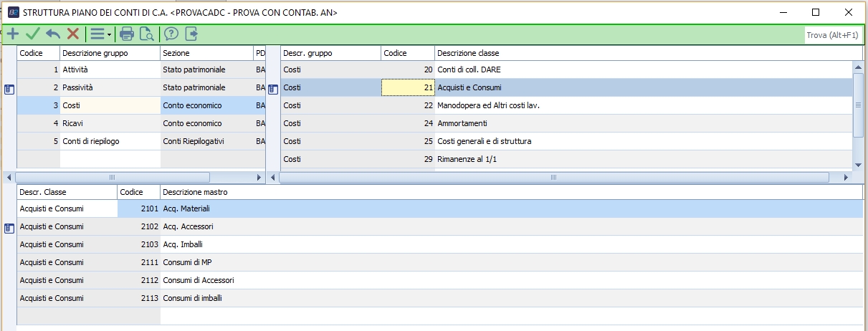
Task: Delete the record with the red X icon
Action: pos(72,34)
